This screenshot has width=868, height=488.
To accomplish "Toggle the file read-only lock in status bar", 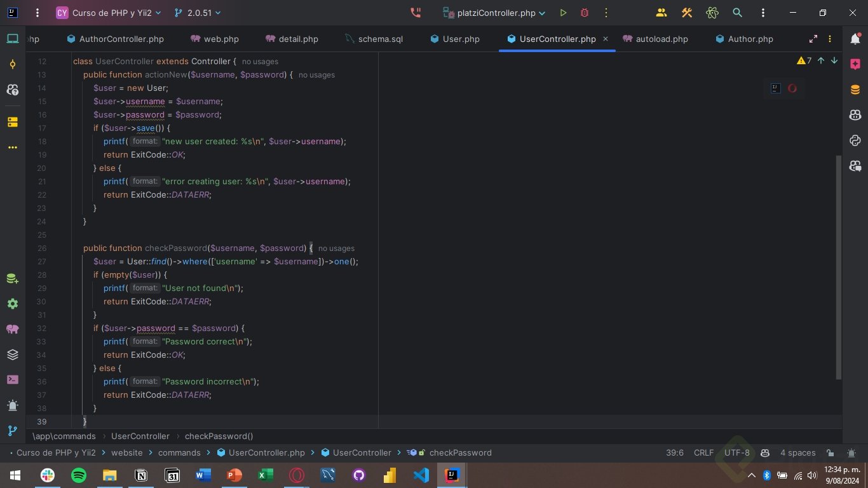I will [831, 453].
